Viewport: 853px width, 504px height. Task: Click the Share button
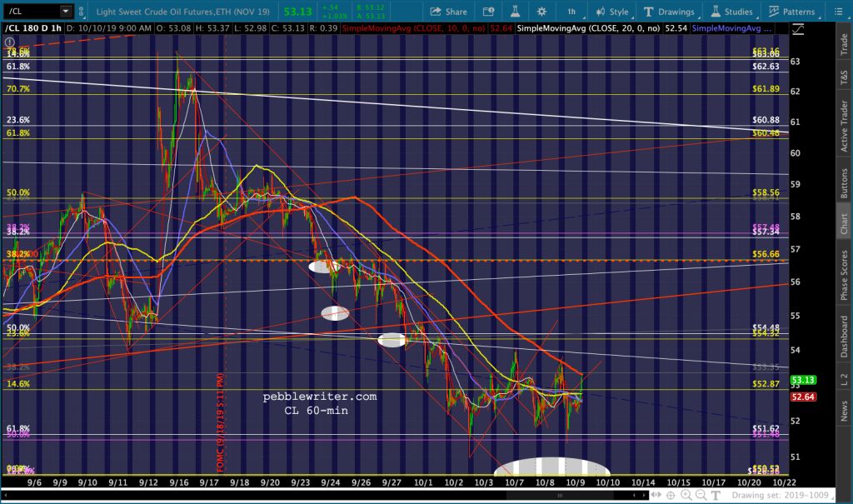pyautogui.click(x=449, y=12)
